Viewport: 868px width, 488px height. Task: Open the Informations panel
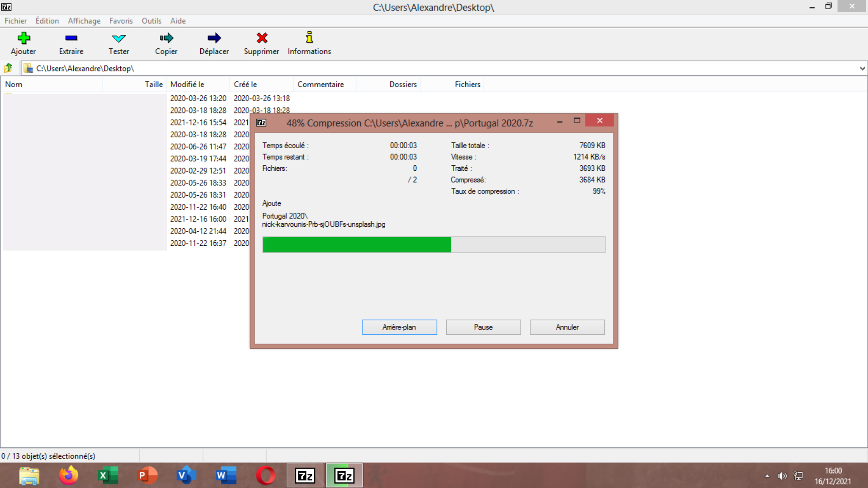coord(309,43)
